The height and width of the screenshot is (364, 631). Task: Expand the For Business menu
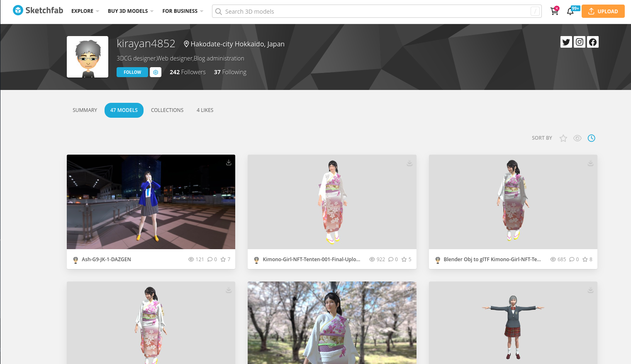tap(183, 11)
